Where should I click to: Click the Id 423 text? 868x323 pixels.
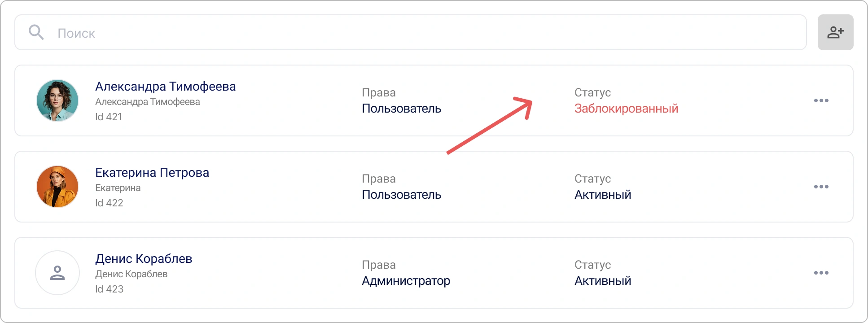click(x=110, y=289)
